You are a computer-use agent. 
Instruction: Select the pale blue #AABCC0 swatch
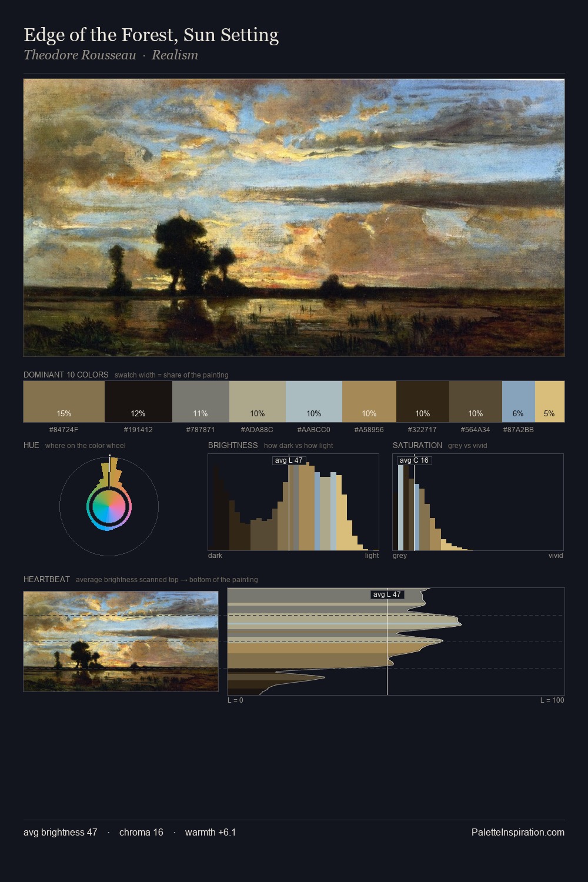(x=314, y=402)
